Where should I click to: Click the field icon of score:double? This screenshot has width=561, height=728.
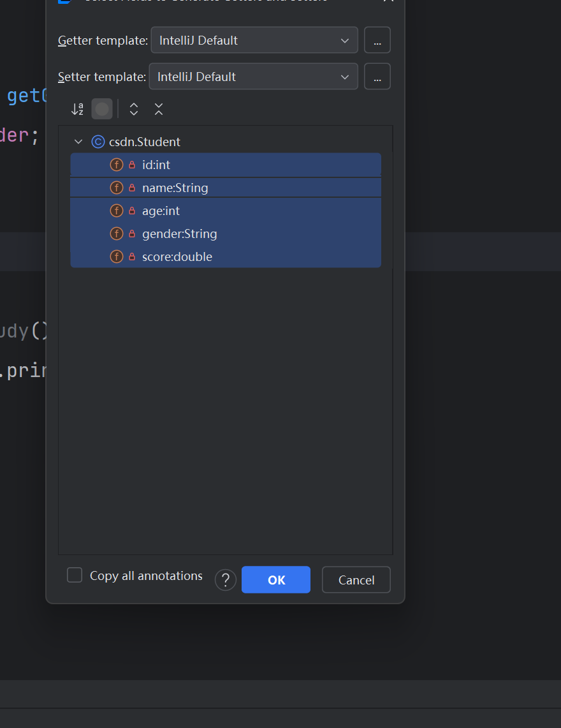click(x=117, y=256)
